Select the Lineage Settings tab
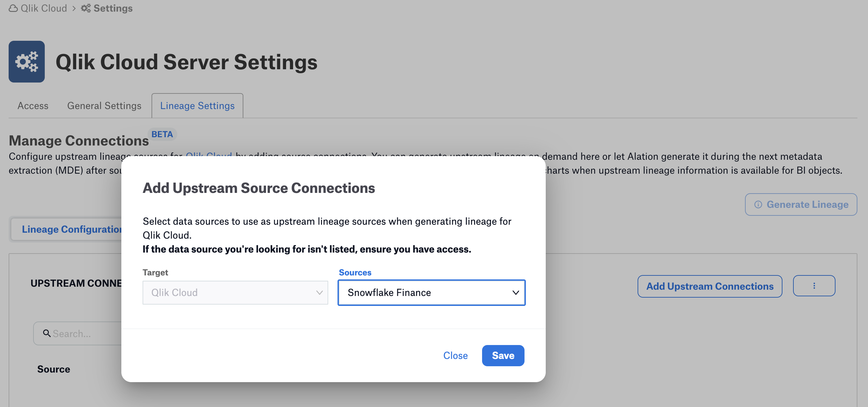 point(198,106)
